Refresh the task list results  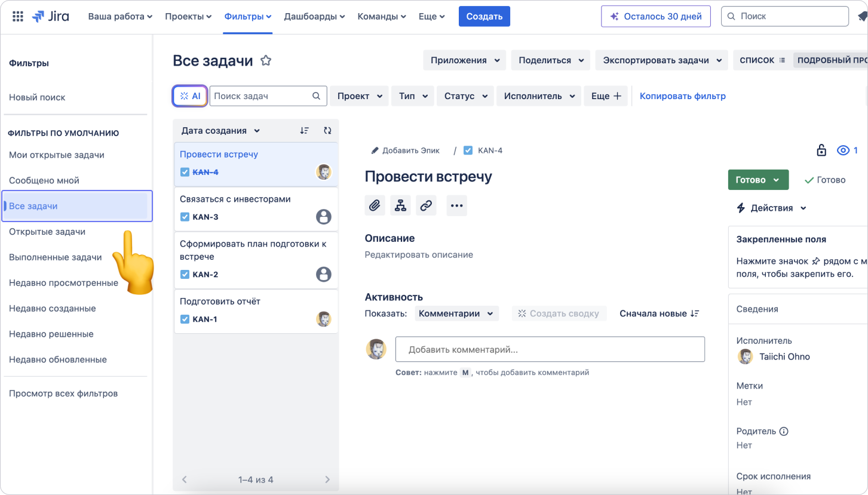click(x=327, y=131)
